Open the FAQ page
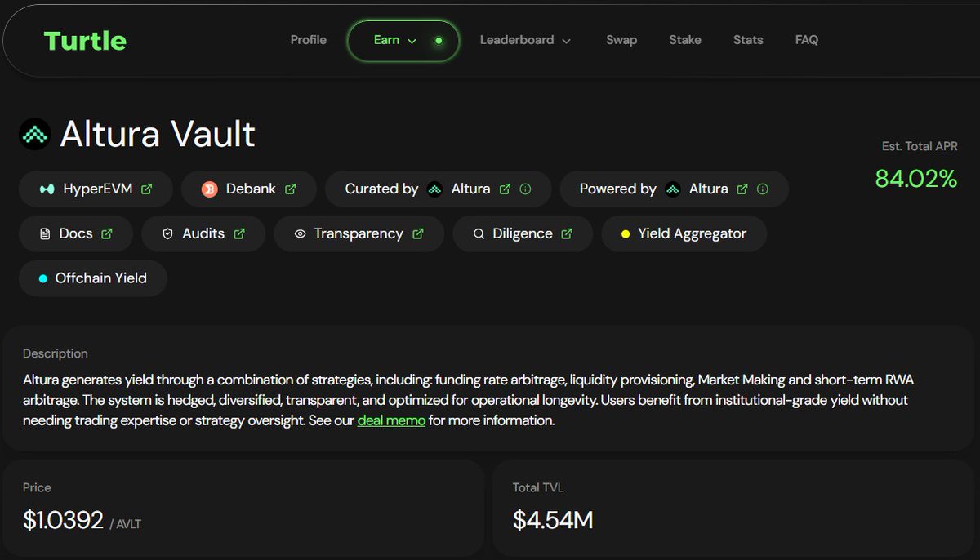 (x=807, y=40)
